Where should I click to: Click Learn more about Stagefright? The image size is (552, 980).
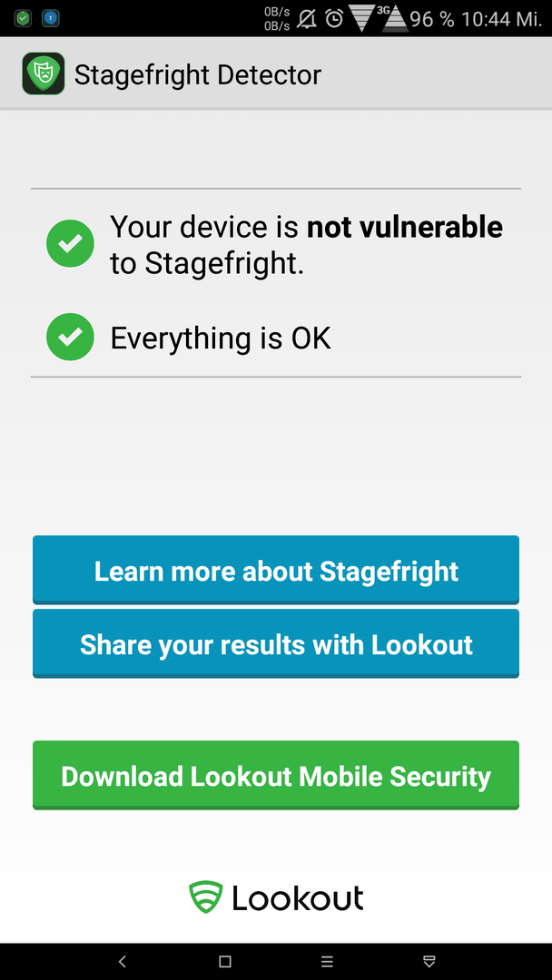pyautogui.click(x=276, y=570)
